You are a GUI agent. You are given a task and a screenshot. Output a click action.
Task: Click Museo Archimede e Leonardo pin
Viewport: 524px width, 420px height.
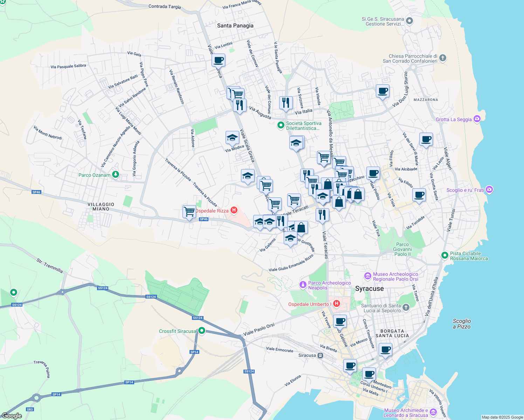(433, 412)
